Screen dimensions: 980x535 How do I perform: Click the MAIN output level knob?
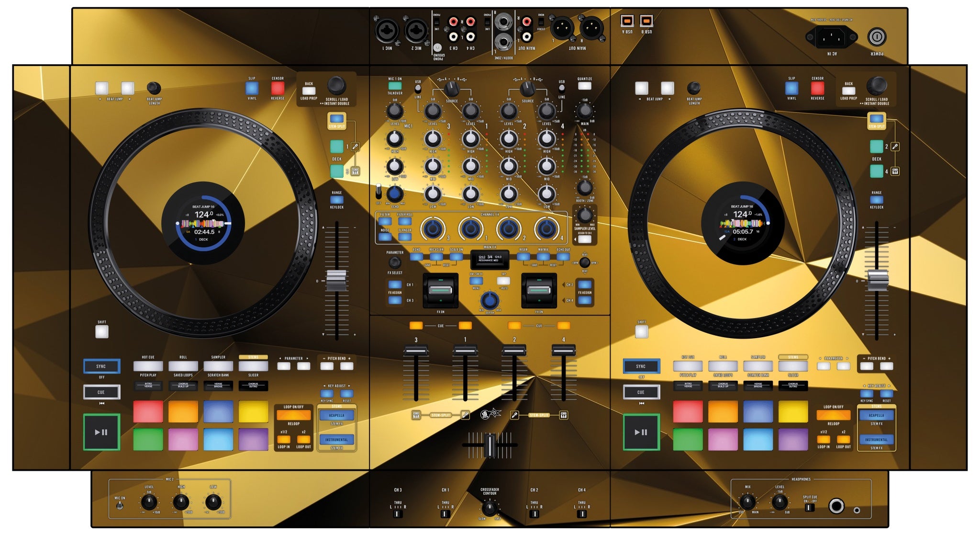tap(584, 111)
